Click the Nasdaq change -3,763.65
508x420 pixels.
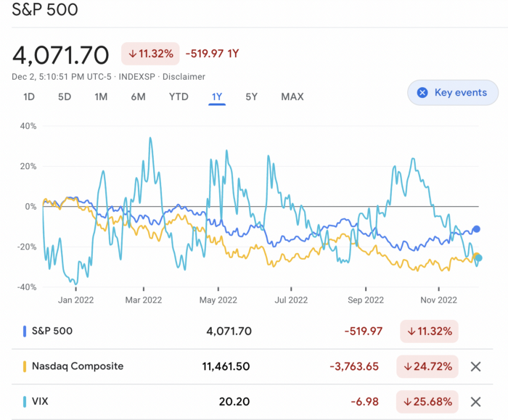[354, 366]
